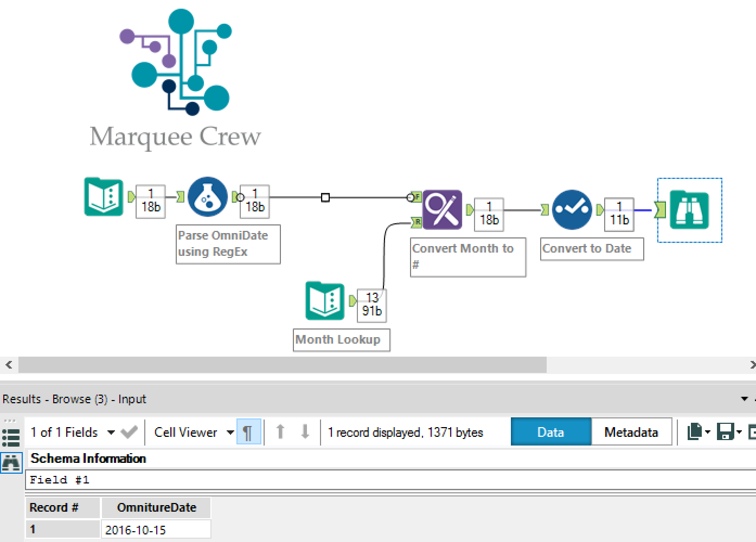
Task: Click canvas horizontal scrollbar thumb
Action: pyautogui.click(x=283, y=365)
